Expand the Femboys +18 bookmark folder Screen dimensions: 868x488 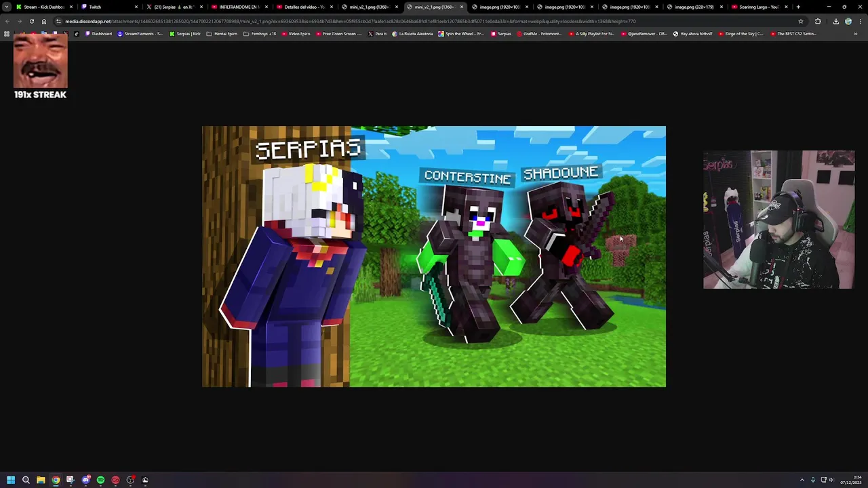tap(260, 33)
